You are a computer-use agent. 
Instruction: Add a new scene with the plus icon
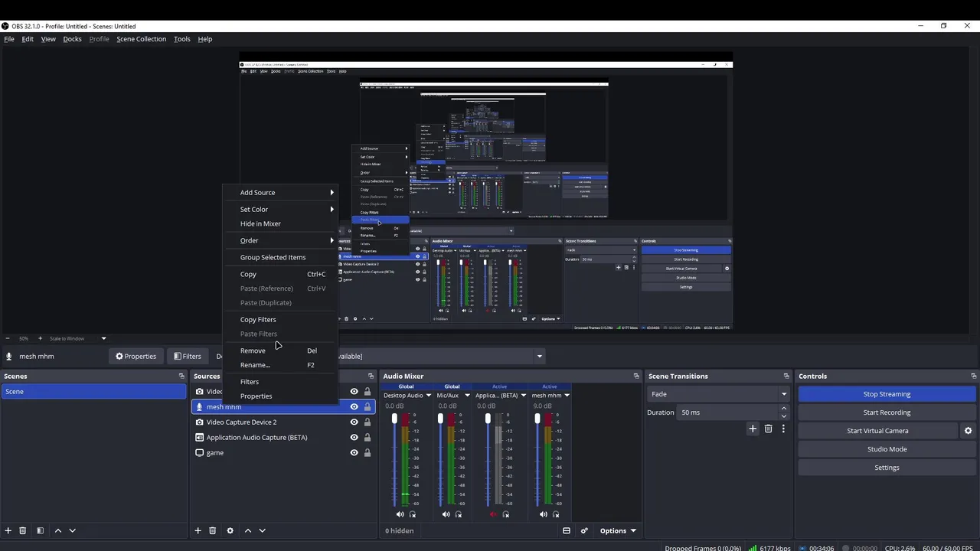click(8, 530)
